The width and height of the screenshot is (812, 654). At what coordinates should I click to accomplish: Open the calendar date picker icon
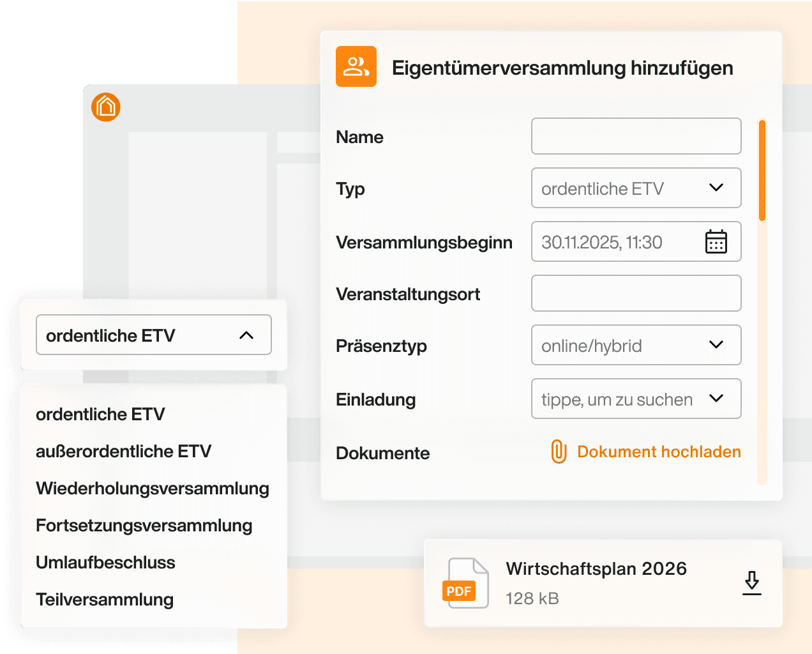(x=716, y=242)
